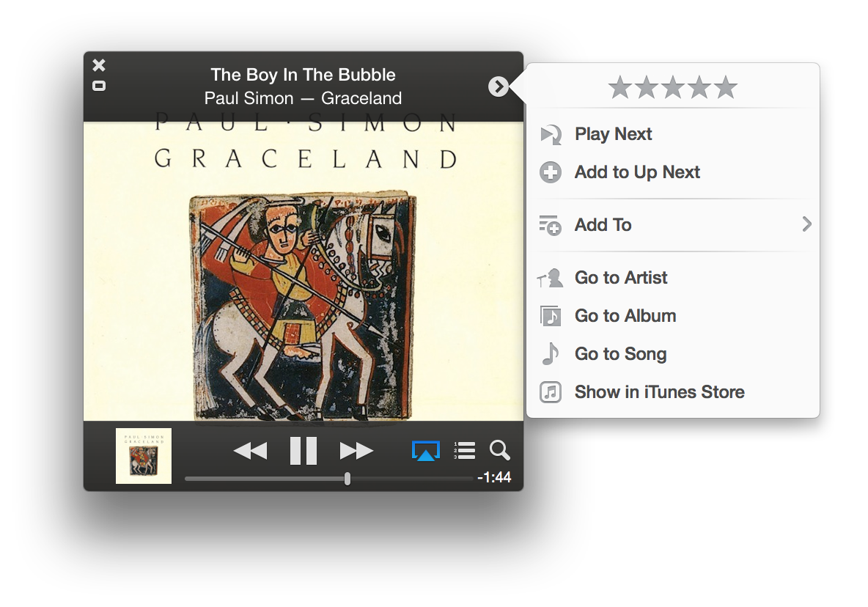Image resolution: width=868 pixels, height=607 pixels.
Task: Rate the song five stars
Action: click(725, 87)
